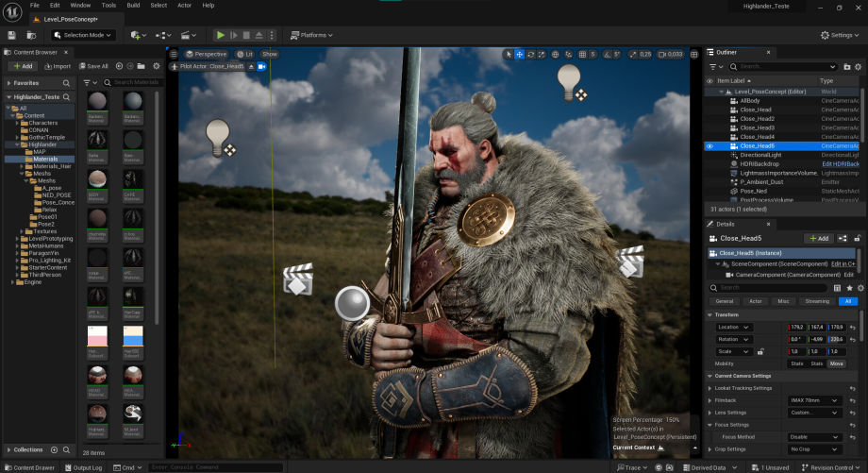Select DirectionalLight in the Outliner

[x=760, y=155]
